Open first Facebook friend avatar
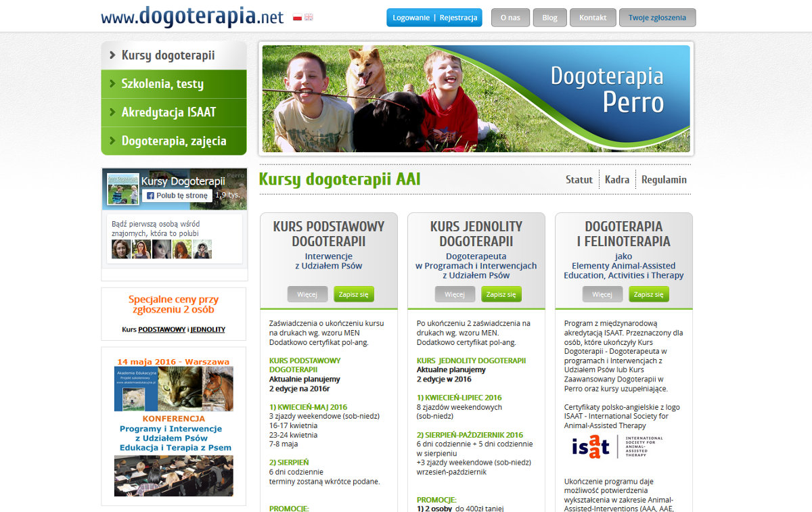This screenshot has width=812, height=512. [121, 249]
